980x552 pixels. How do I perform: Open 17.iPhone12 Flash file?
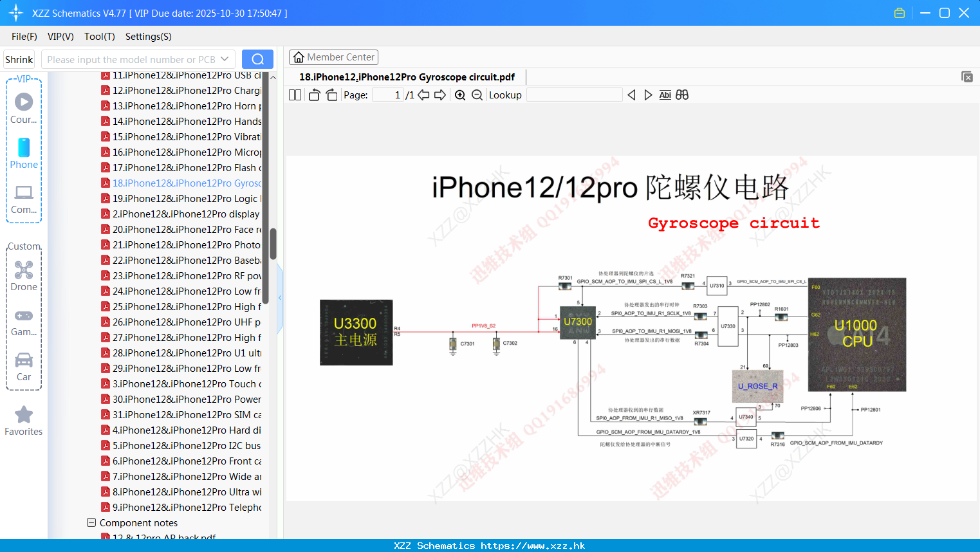[181, 168]
